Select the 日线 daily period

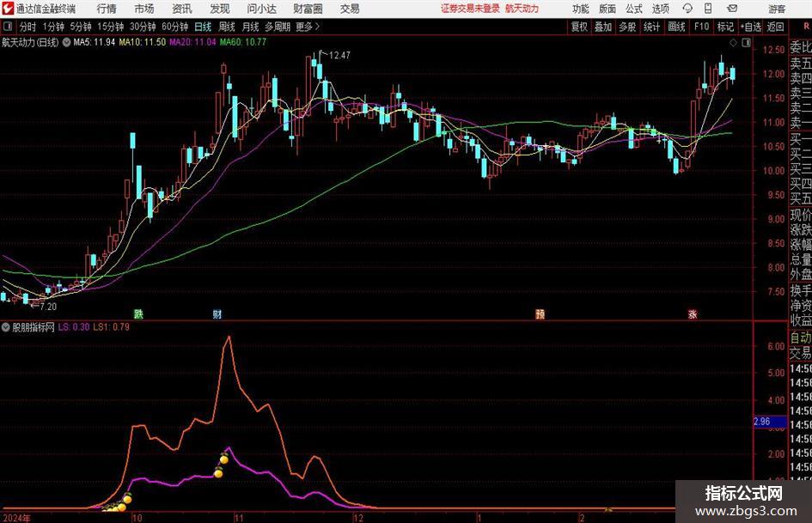point(203,27)
